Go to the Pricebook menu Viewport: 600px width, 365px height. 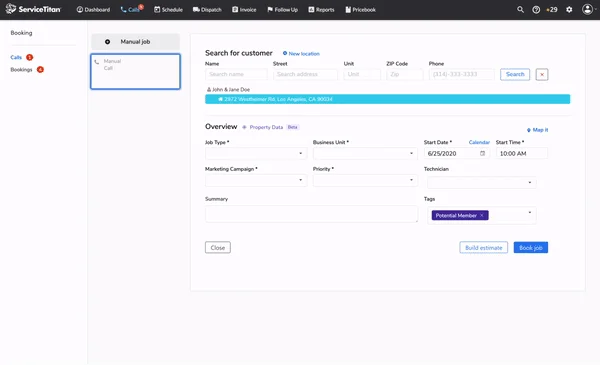coord(360,10)
